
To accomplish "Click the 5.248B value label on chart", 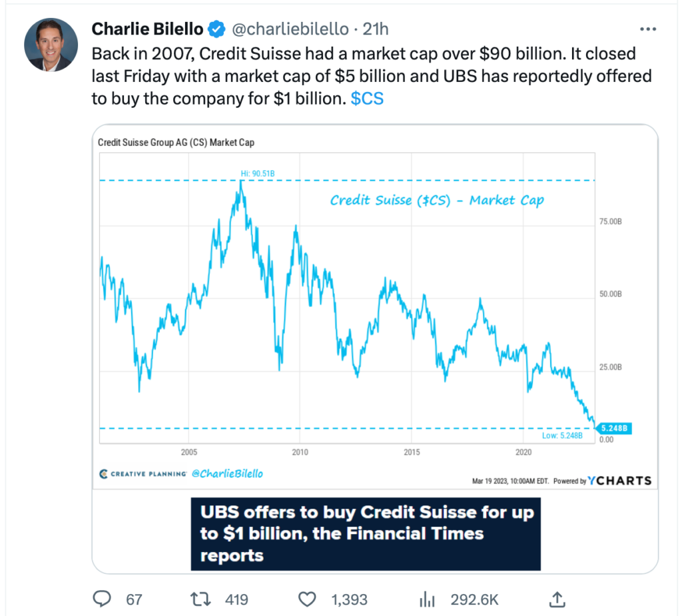I will tap(614, 428).
